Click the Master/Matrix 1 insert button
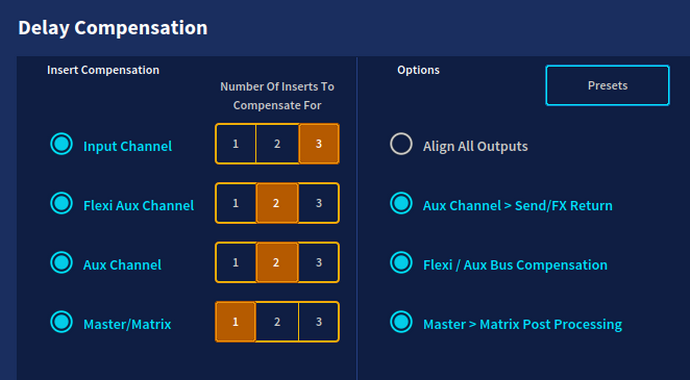 coord(235,322)
